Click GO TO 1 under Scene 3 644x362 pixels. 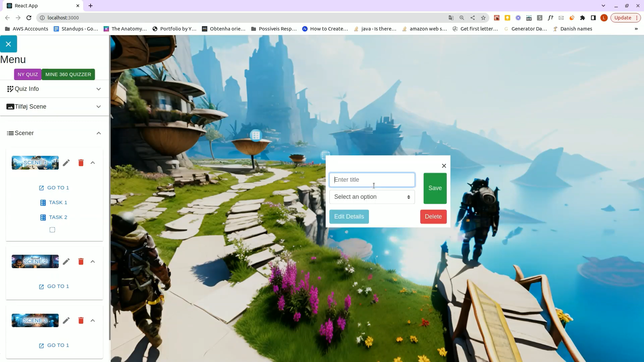tap(54, 346)
